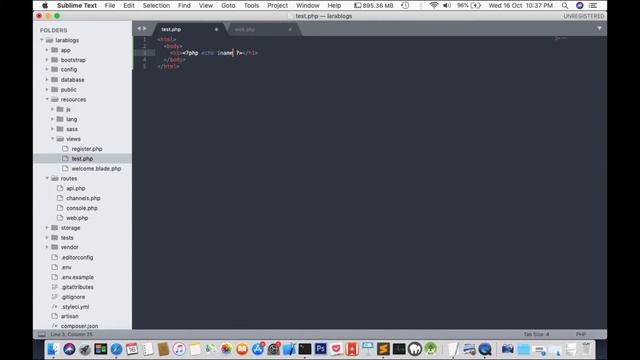Expand the database folder arrow
This screenshot has width=640, height=360.
47,80
